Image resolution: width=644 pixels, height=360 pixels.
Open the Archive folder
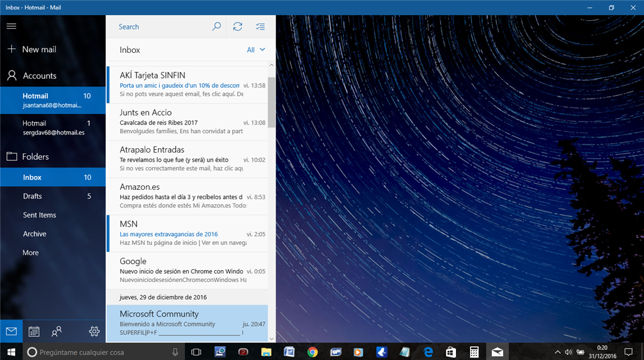pyautogui.click(x=53, y=234)
